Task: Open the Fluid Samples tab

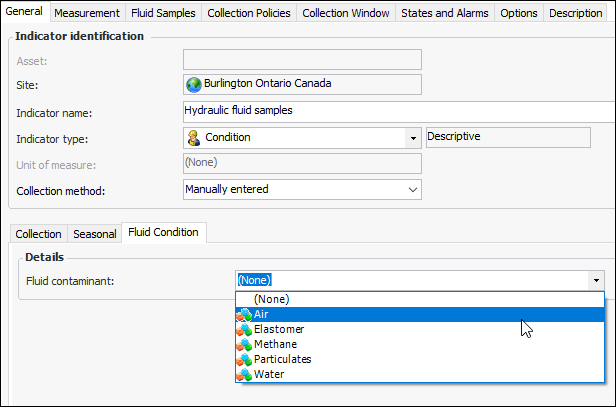Action: coord(164,13)
